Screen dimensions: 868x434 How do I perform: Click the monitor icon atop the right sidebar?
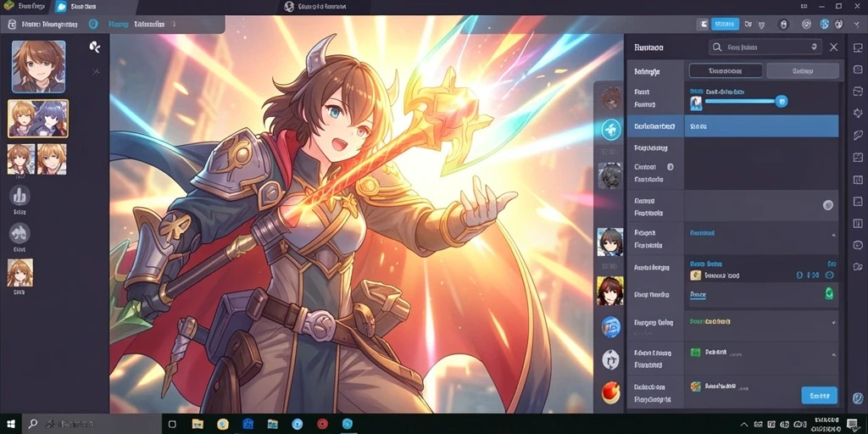coord(858,50)
